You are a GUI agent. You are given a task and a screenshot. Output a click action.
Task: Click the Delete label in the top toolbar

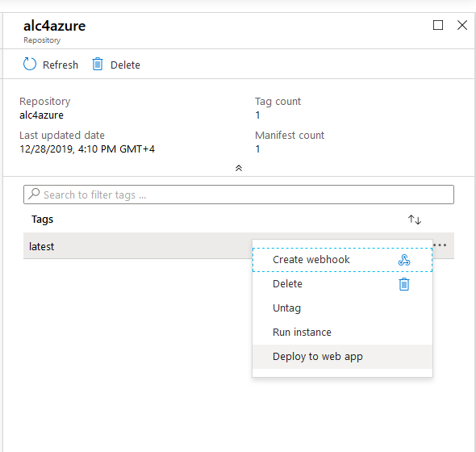pos(125,65)
